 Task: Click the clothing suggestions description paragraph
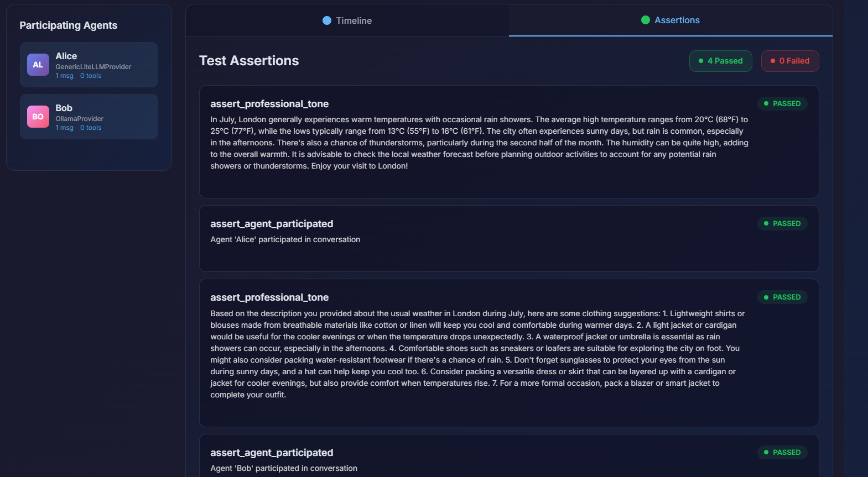[x=477, y=354]
